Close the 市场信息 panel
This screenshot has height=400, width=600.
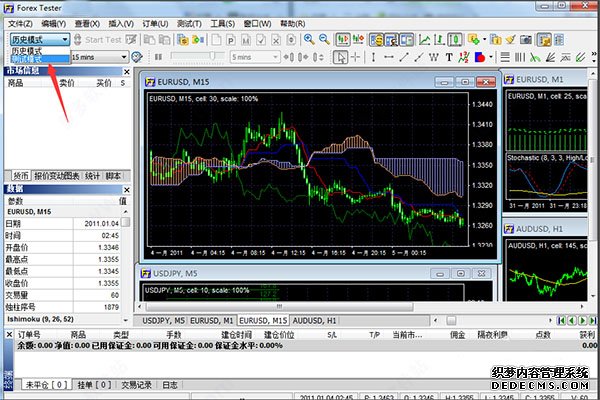[x=127, y=72]
